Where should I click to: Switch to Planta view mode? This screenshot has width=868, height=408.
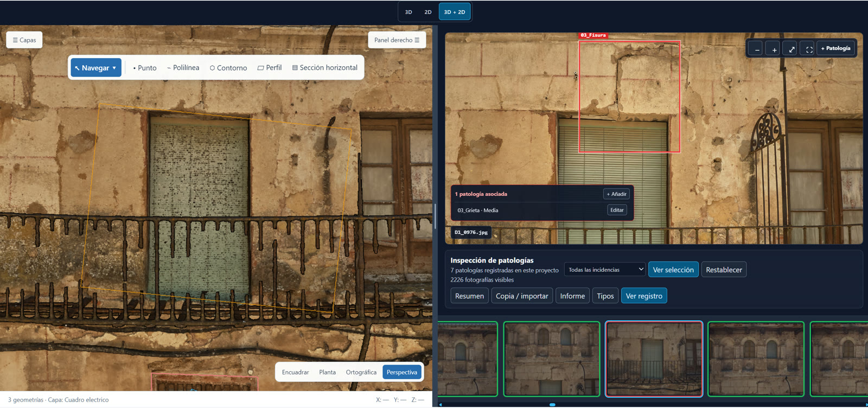[x=327, y=372]
